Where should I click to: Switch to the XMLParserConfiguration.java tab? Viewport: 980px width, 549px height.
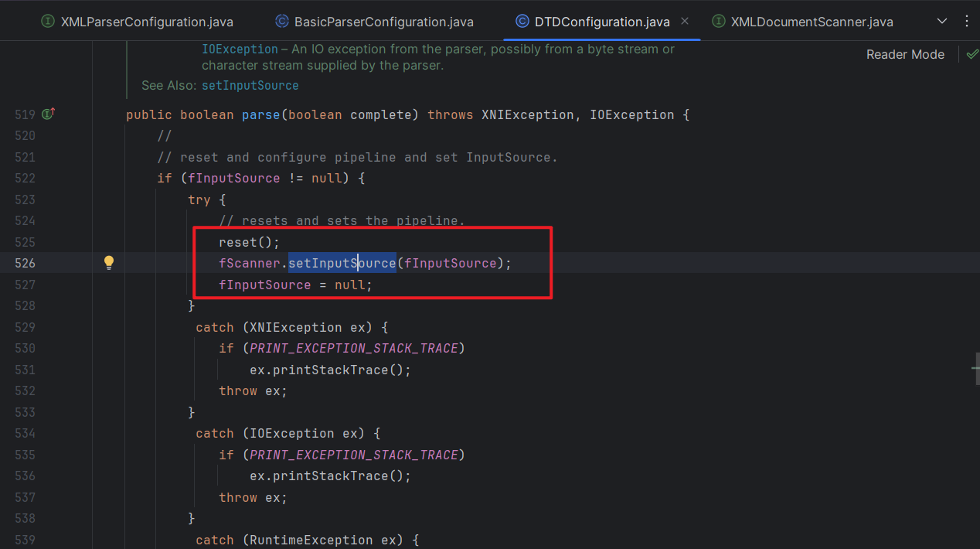click(147, 22)
